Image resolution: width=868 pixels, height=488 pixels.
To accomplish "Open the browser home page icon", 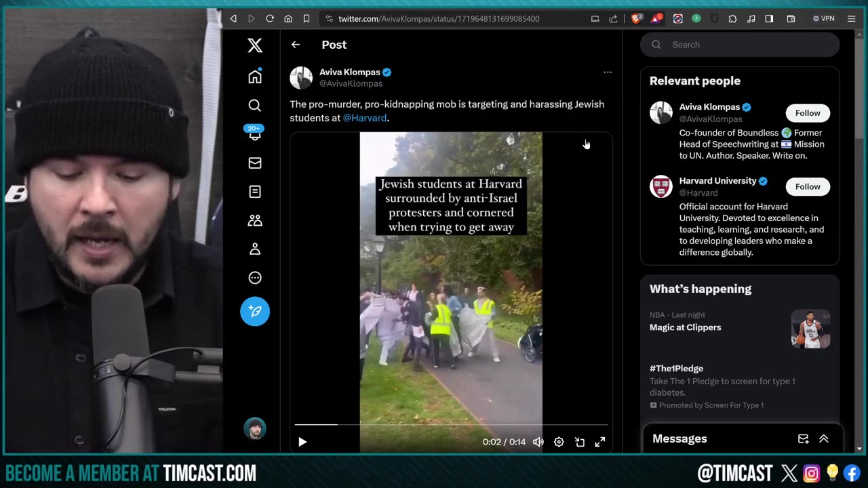I will pyautogui.click(x=288, y=19).
